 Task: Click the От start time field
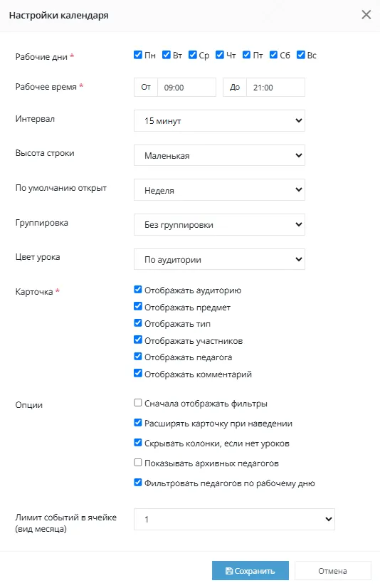pyautogui.click(x=186, y=88)
